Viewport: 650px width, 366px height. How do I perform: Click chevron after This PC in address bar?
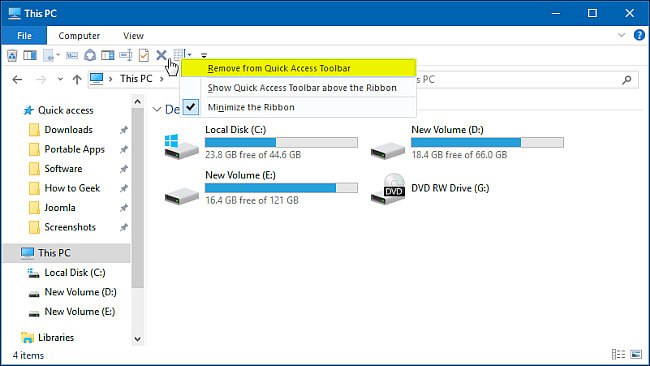pos(162,79)
